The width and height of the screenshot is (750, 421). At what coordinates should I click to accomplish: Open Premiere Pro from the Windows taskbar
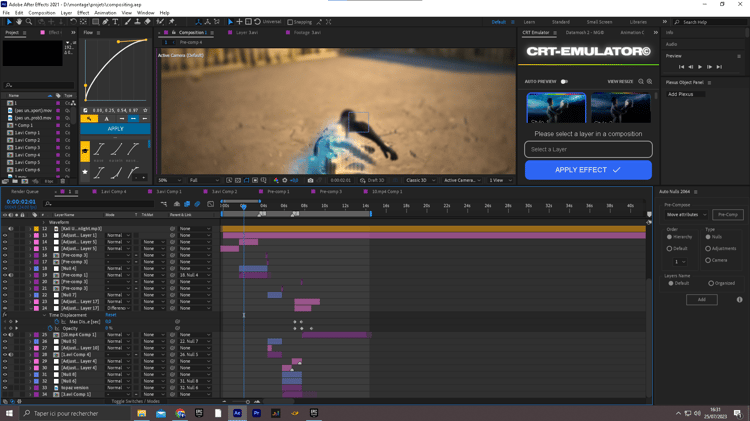[x=256, y=413]
